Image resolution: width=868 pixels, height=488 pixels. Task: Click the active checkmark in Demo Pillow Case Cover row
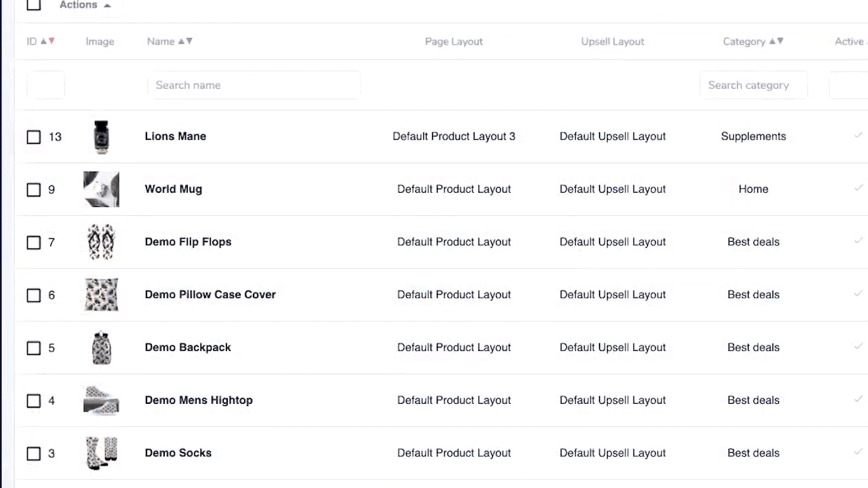(x=859, y=293)
